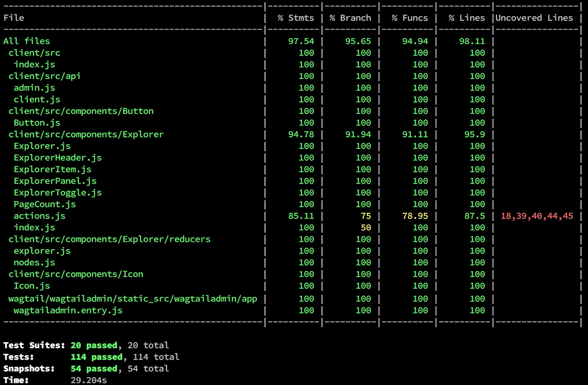Click the 'client/src/api' directory row
This screenshot has height=385, width=588.
[x=44, y=76]
